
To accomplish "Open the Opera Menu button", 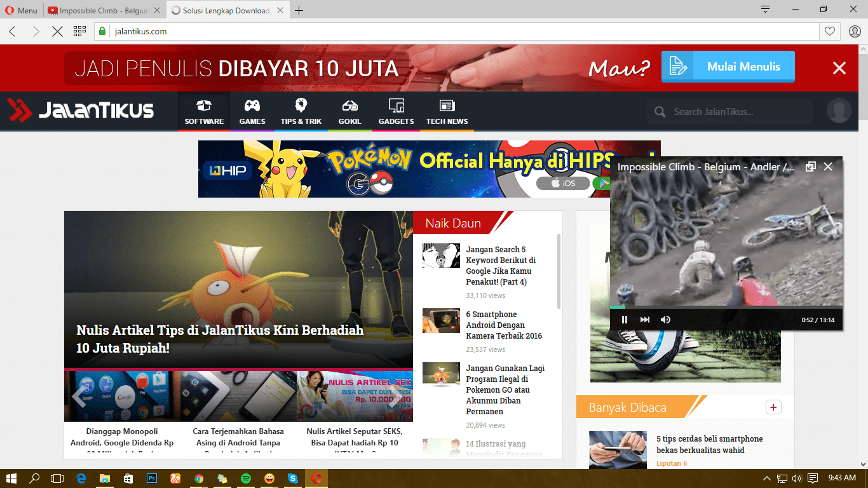I will pos(22,10).
